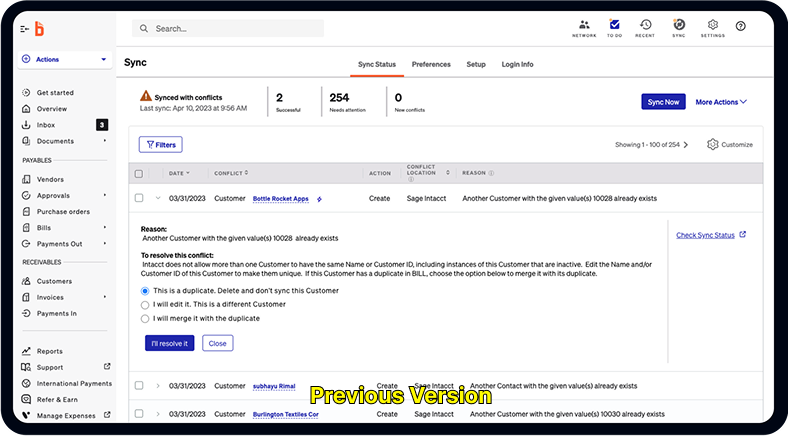Click the Reason column info icon

tap(491, 173)
